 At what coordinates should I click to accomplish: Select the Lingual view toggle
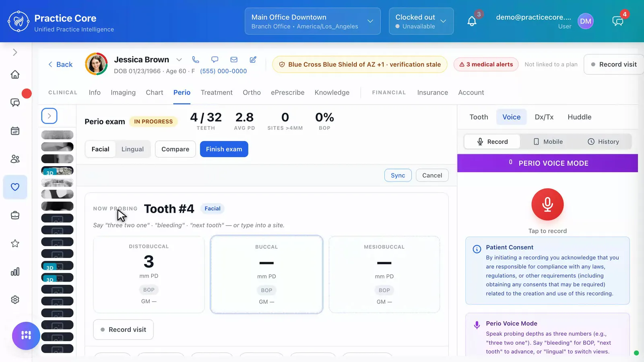pyautogui.click(x=132, y=149)
